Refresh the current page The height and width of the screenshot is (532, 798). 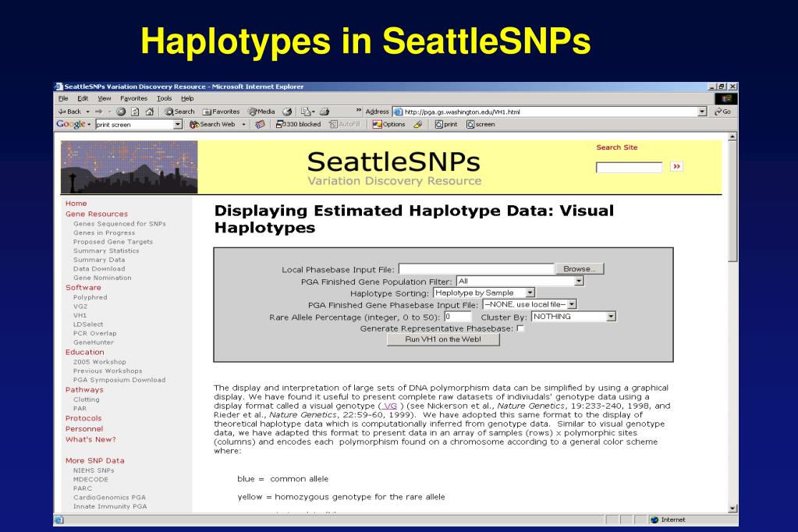pyautogui.click(x=135, y=112)
